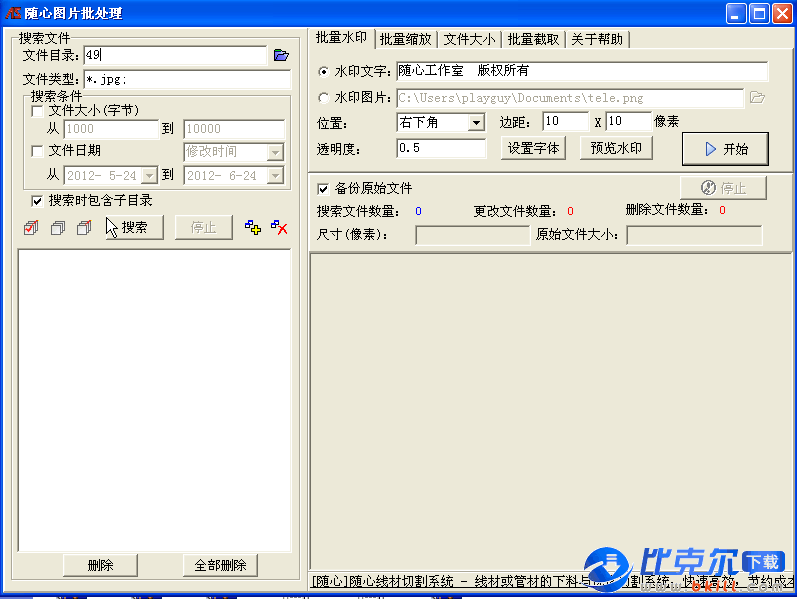Click 设置字体 button
This screenshot has height=599, width=797.
click(x=533, y=148)
